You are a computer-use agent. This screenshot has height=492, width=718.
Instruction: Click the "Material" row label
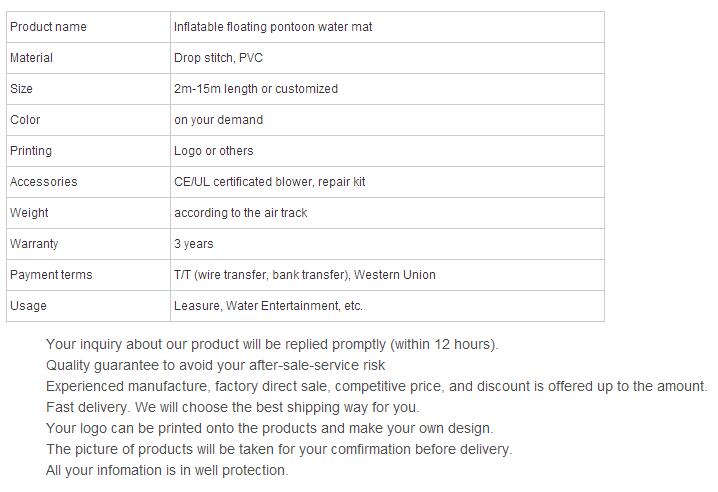31,58
